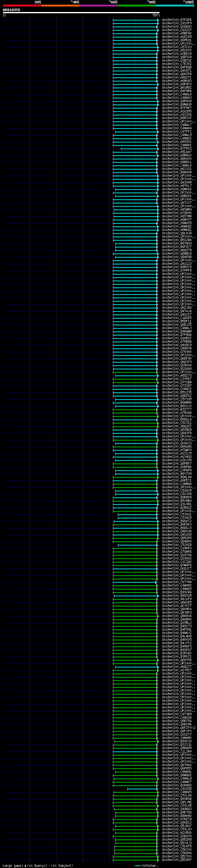This screenshot has height=868, width=197.
Task: Select the UniRef100_C1BNQ4 label
Action: pos(176,484)
